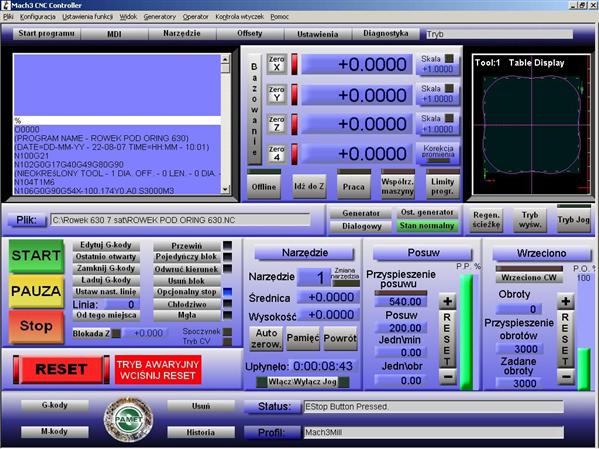Toggle Współrz. maszyny display
The height and width of the screenshot is (449, 599).
tap(398, 185)
